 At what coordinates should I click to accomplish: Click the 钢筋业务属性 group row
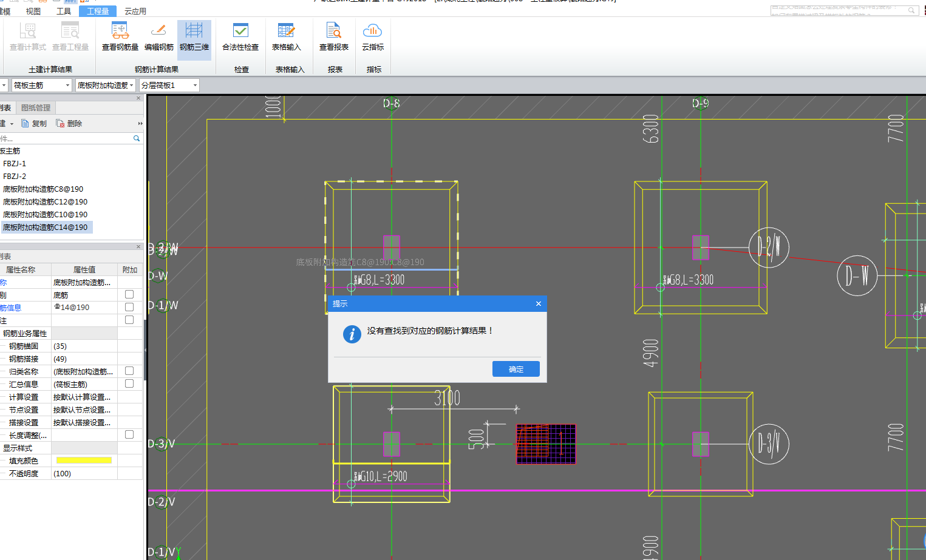72,333
